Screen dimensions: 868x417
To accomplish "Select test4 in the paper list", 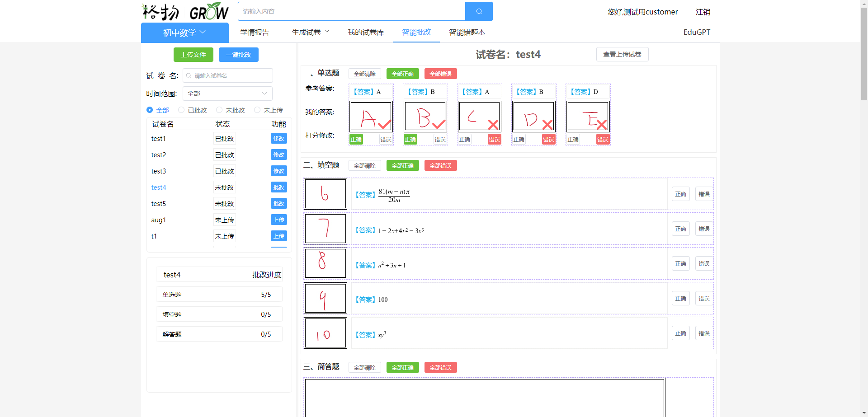I will (x=159, y=187).
